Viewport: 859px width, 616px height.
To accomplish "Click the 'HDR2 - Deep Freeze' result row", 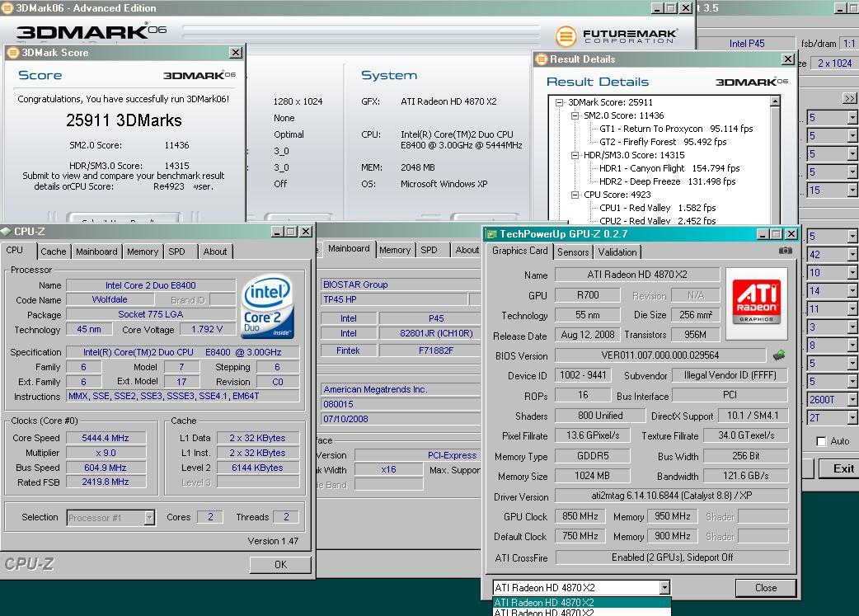I will [667, 181].
